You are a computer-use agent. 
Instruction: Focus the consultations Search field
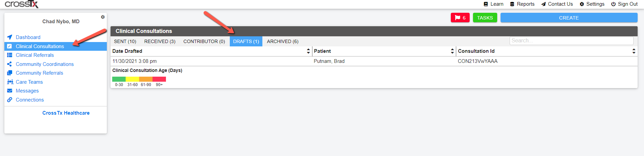(571, 41)
